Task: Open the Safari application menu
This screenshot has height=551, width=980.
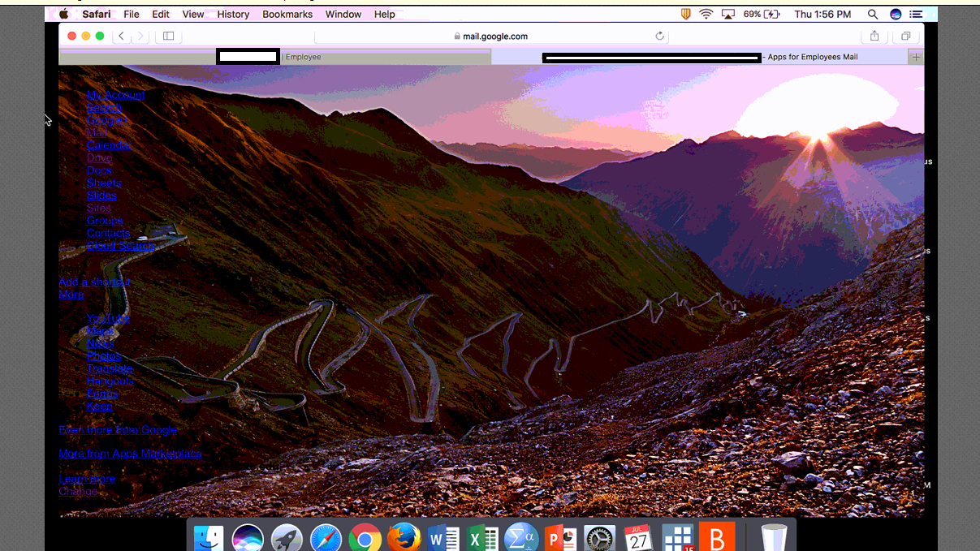Action: (97, 14)
